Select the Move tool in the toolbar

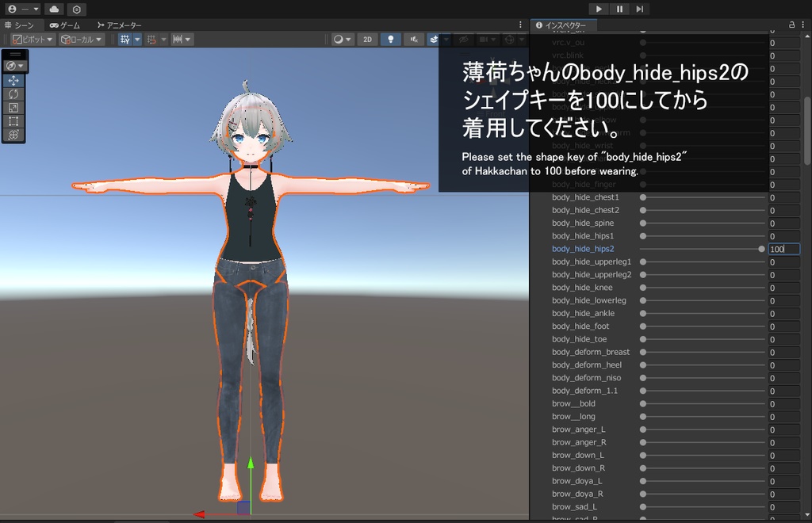(13, 80)
